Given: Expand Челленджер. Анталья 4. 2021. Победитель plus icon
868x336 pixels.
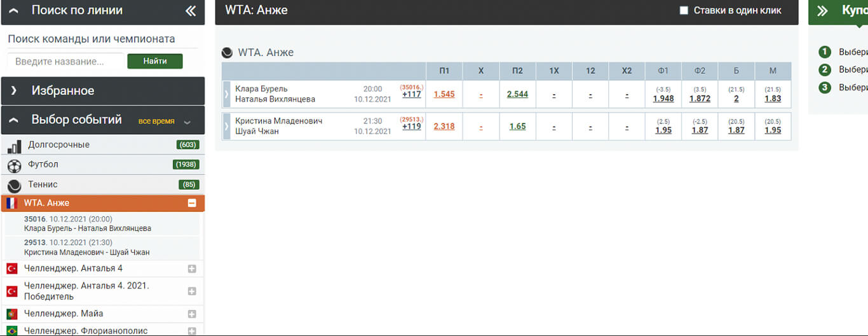Looking at the screenshot, I should click(x=192, y=291).
